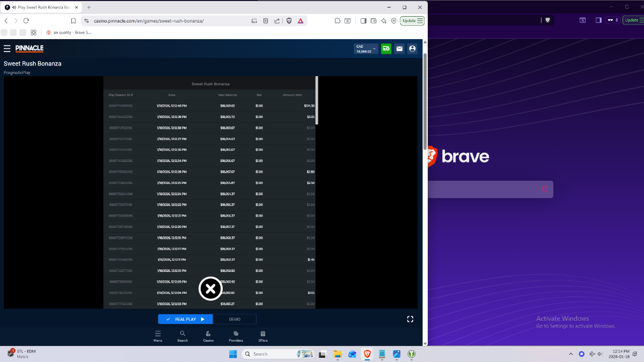644x362 pixels.
Task: Enter fullscreen mode for the game
Action: tap(410, 319)
